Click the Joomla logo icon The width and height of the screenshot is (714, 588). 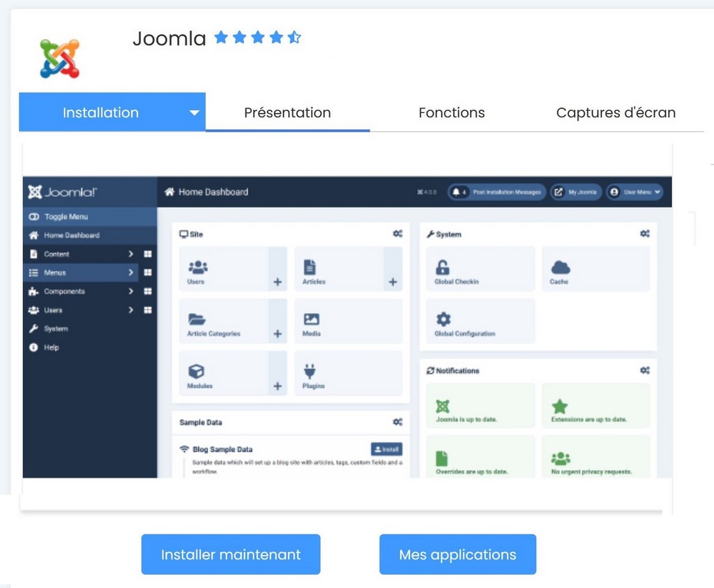coord(59,59)
